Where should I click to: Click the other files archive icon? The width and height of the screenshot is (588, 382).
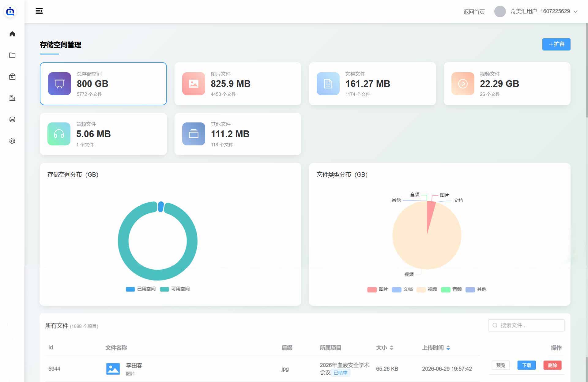194,134
